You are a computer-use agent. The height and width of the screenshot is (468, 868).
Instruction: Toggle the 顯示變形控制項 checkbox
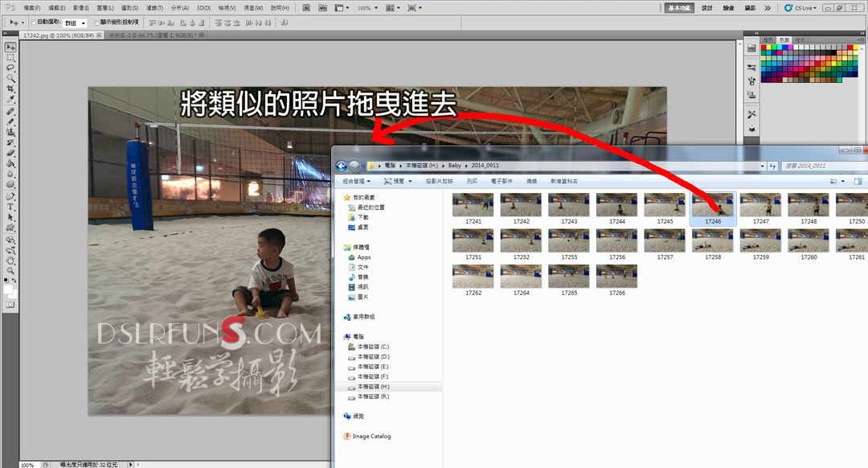coord(96,23)
